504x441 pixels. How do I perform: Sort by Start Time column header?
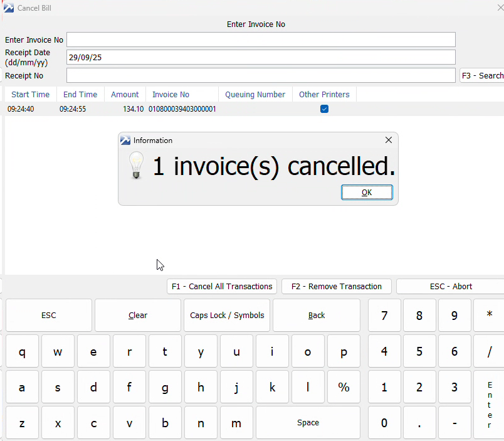(30, 95)
